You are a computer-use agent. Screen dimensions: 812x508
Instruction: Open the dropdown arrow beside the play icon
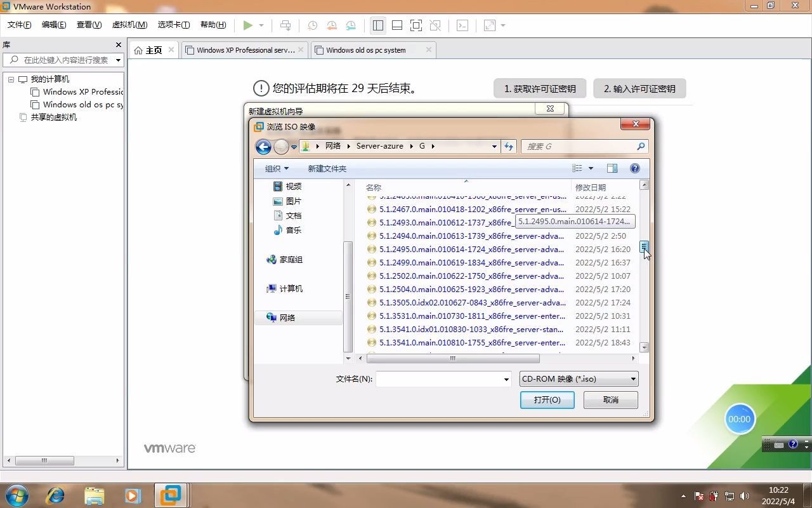(261, 25)
